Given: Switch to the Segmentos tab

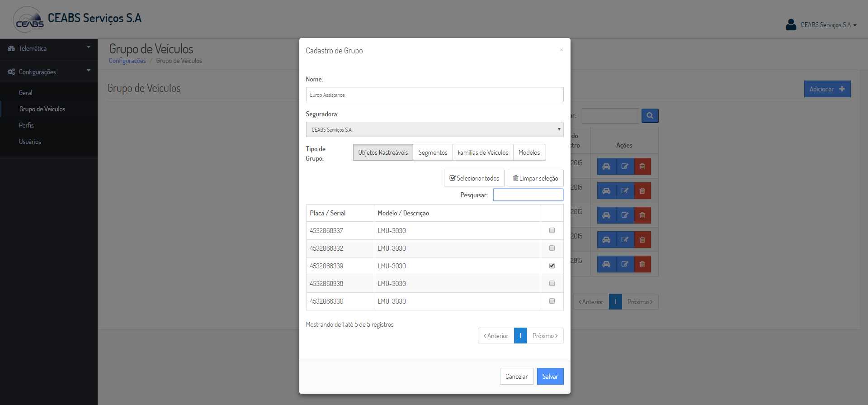Looking at the screenshot, I should 433,152.
